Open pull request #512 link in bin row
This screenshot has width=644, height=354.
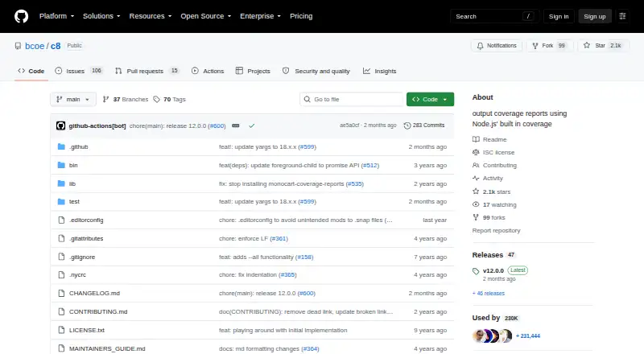(370, 165)
